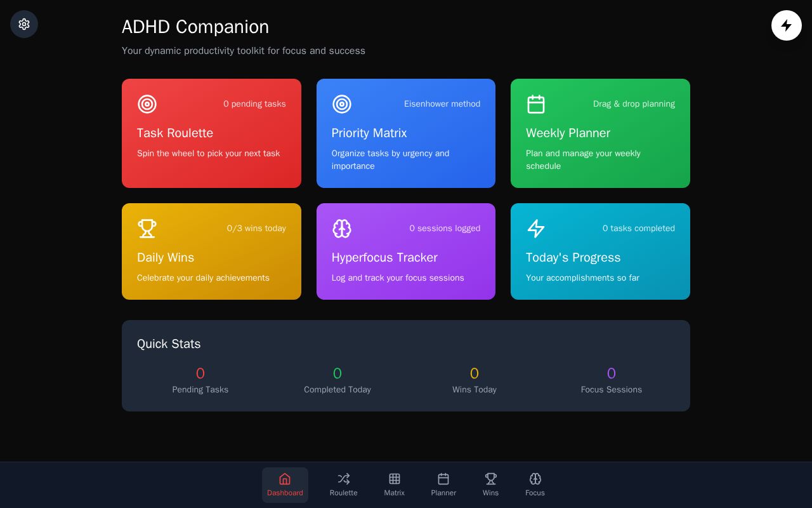Open the Today's Progress card title

[x=573, y=258]
